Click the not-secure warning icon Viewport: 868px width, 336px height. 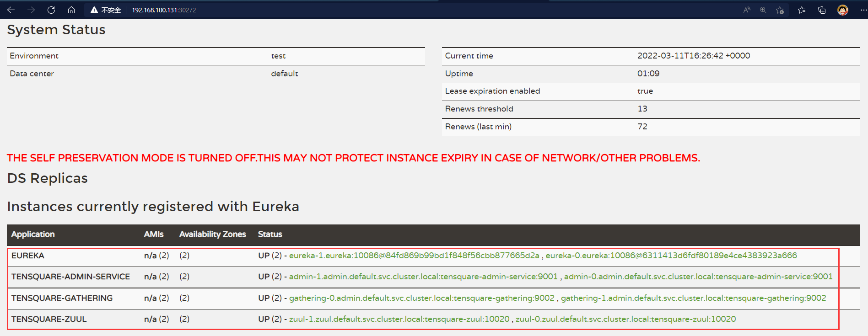point(94,10)
